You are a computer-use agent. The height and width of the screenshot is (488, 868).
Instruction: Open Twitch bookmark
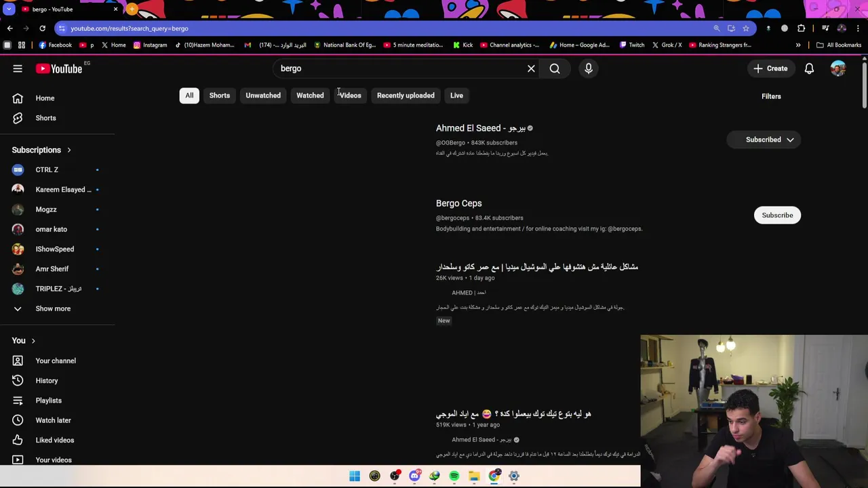[631, 45]
